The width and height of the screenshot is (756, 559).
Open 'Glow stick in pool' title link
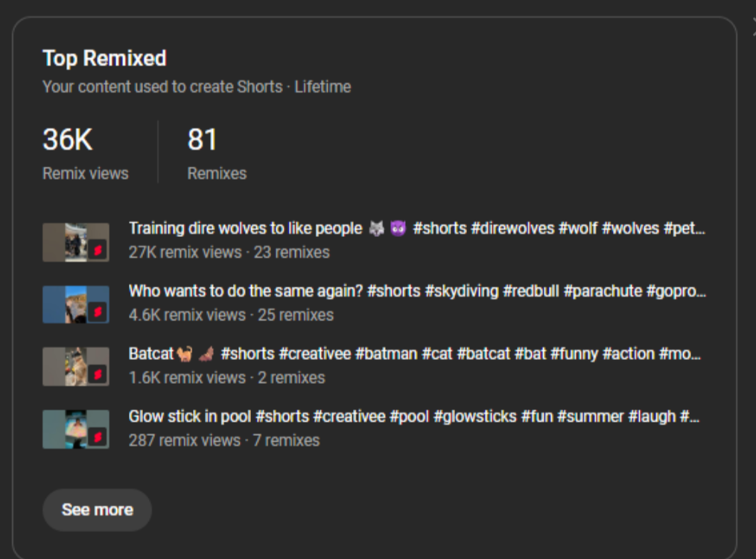(x=413, y=417)
